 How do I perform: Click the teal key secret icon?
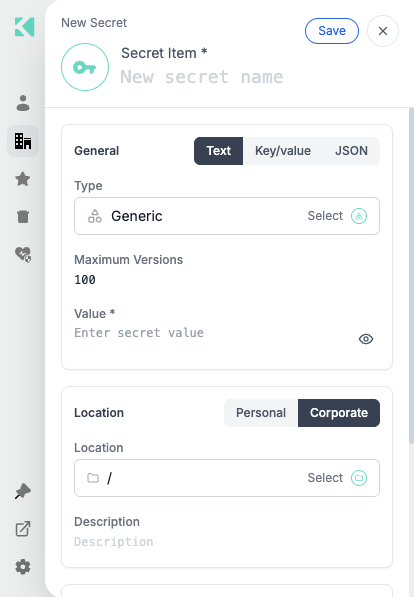click(x=85, y=67)
